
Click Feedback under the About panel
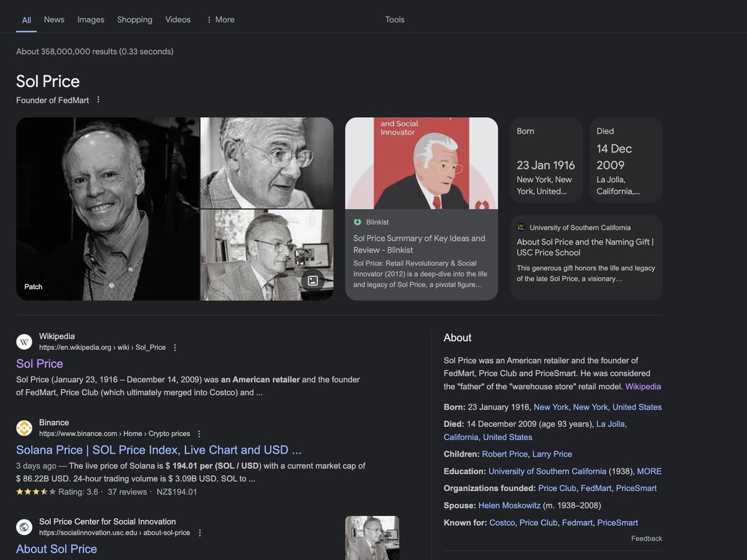647,539
